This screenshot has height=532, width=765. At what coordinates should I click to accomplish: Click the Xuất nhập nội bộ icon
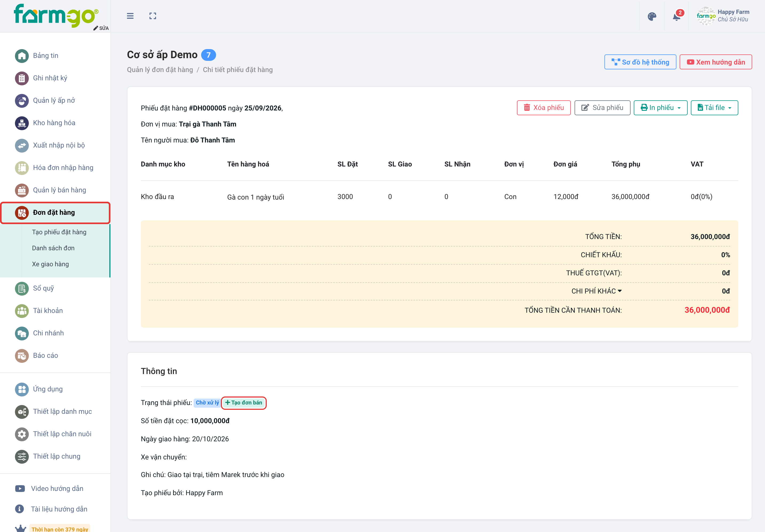point(22,145)
